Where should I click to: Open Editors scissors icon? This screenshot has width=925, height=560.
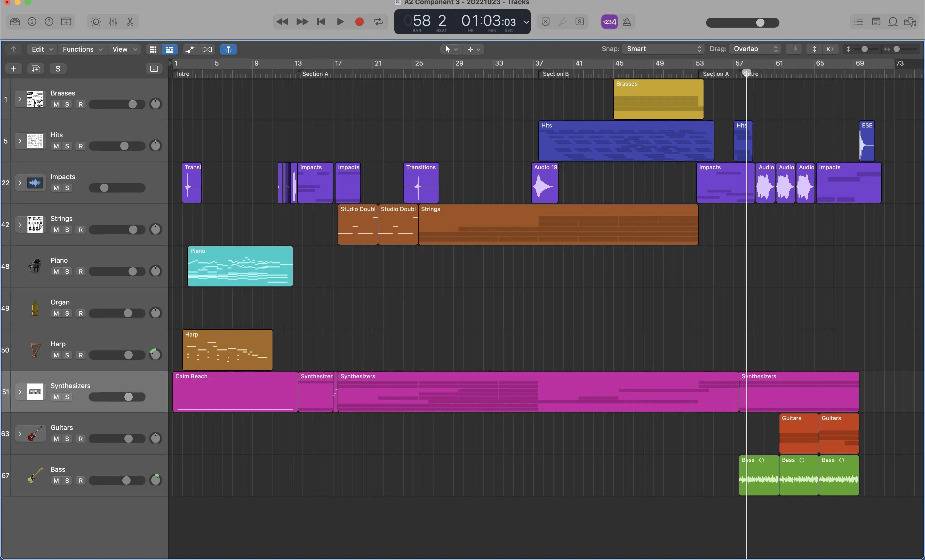pyautogui.click(x=130, y=22)
